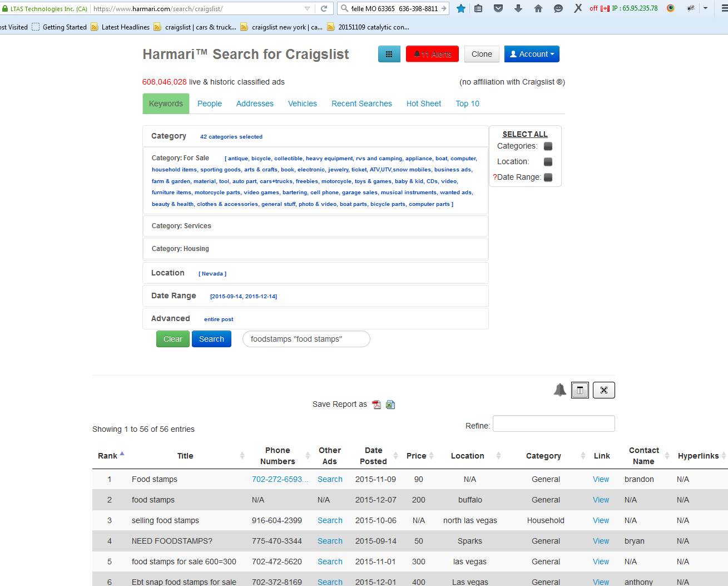Reload the page using refresh icon
The width and height of the screenshot is (728, 586).
coord(324,8)
